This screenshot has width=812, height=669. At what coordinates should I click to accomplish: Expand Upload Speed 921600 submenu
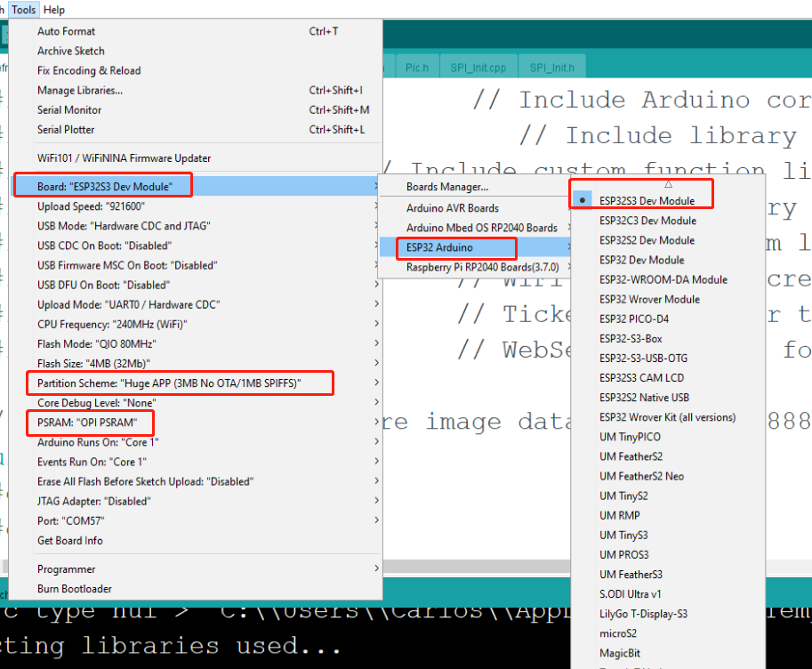pyautogui.click(x=196, y=206)
